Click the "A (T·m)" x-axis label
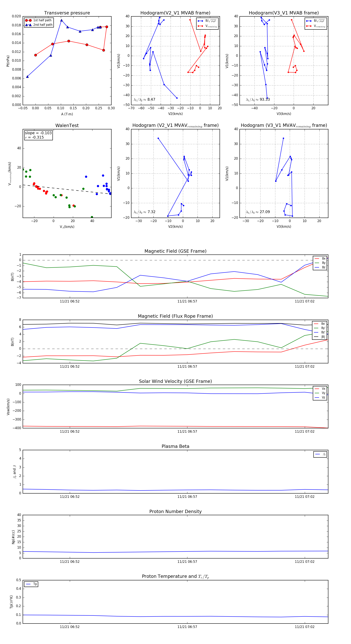Screen dimensions: 351x644 [67, 114]
